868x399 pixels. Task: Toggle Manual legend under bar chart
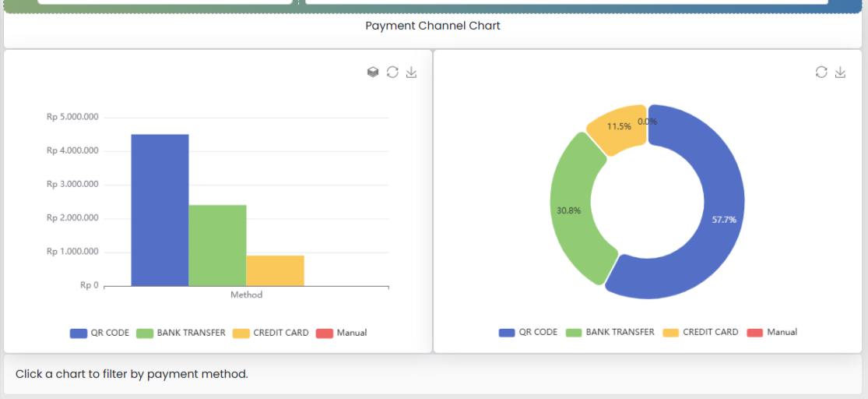[341, 333]
